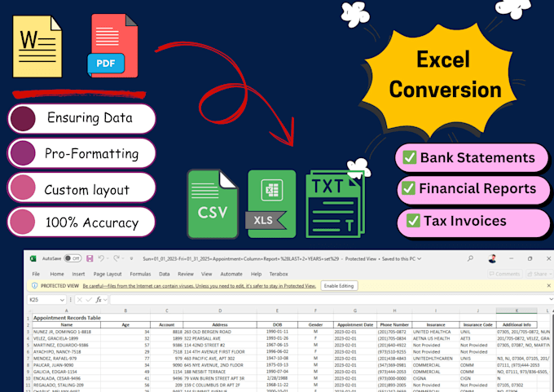Screen dimensions: 554x392
Task: Click the Excel logo icon in the title bar
Action: 33,258
